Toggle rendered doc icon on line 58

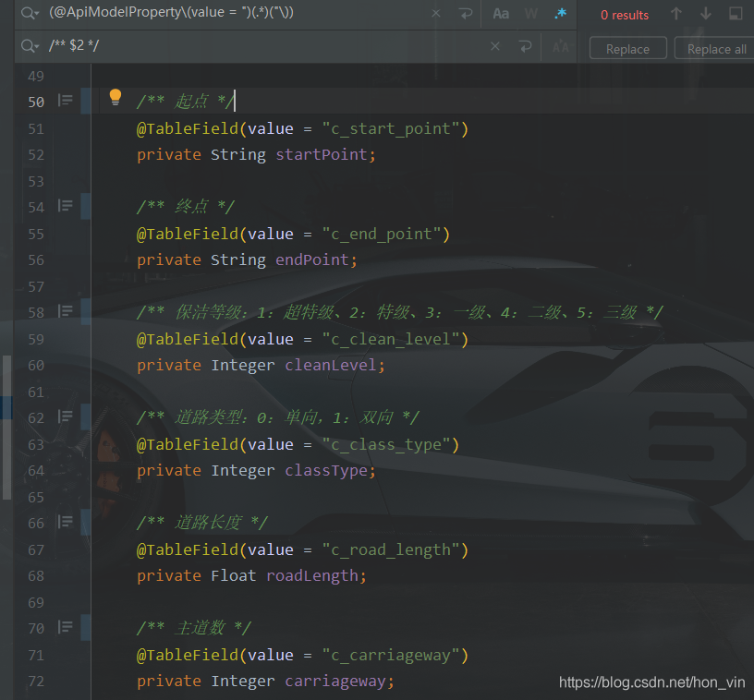(x=66, y=311)
